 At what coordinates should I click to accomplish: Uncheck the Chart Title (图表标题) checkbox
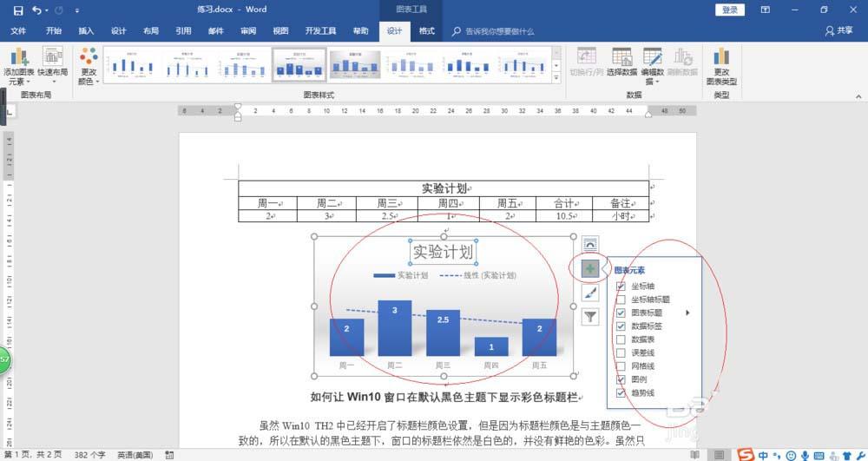click(621, 313)
